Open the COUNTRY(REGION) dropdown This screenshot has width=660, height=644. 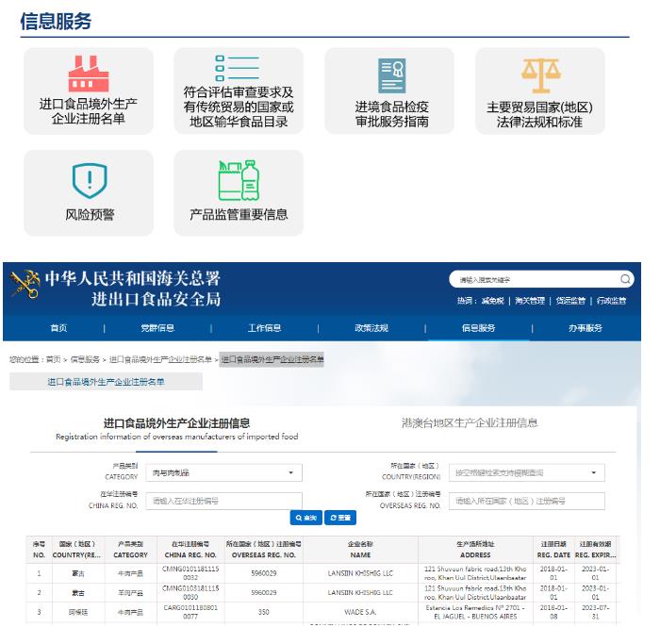(x=527, y=472)
